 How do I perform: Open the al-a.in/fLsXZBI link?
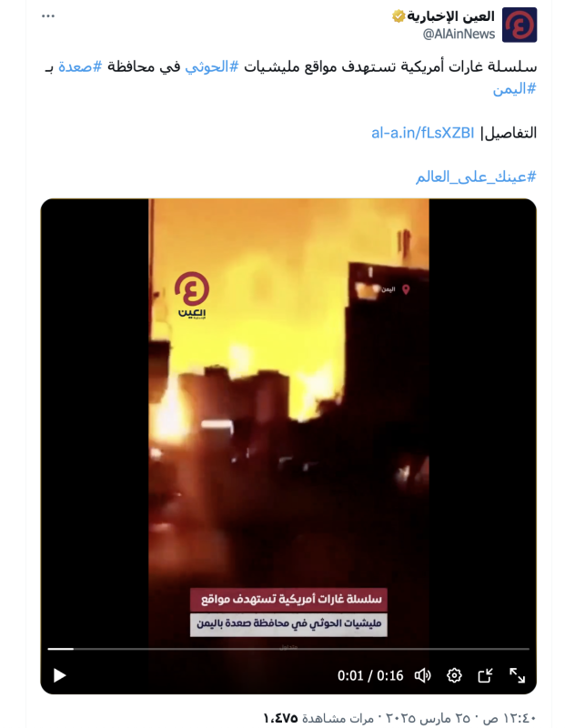pyautogui.click(x=422, y=133)
